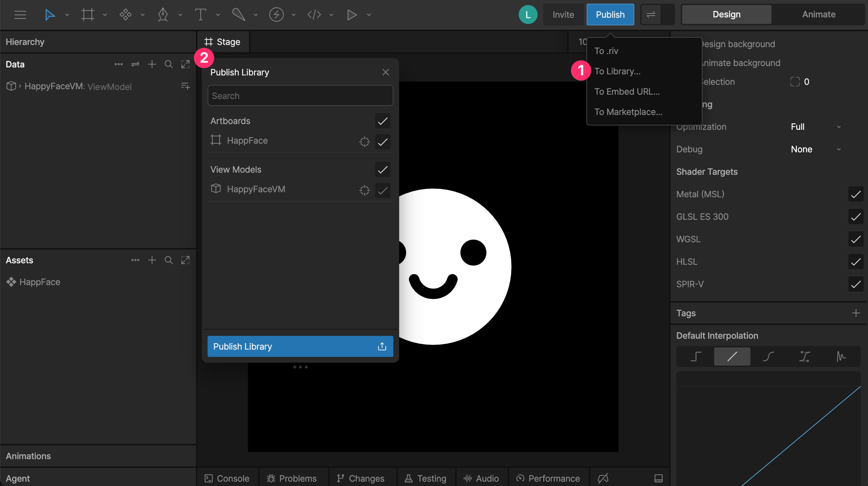The width and height of the screenshot is (868, 486).
Task: Open the hamburger main menu
Action: pos(20,15)
